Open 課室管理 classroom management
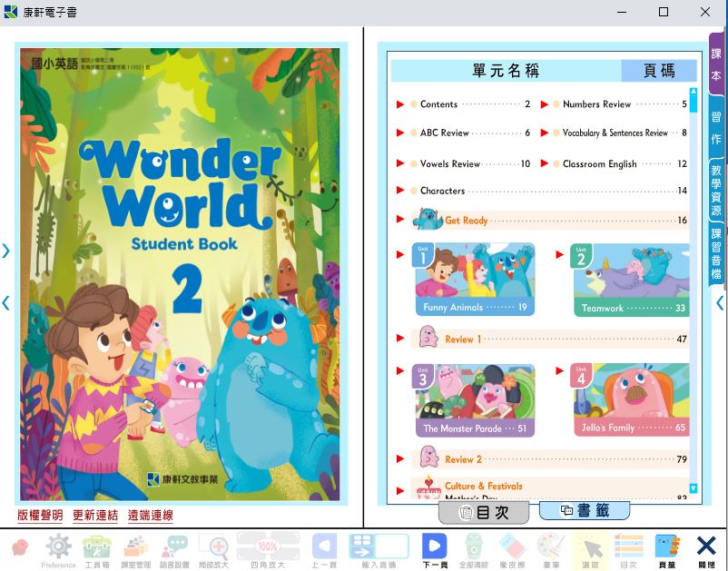728x571 pixels. point(136,547)
